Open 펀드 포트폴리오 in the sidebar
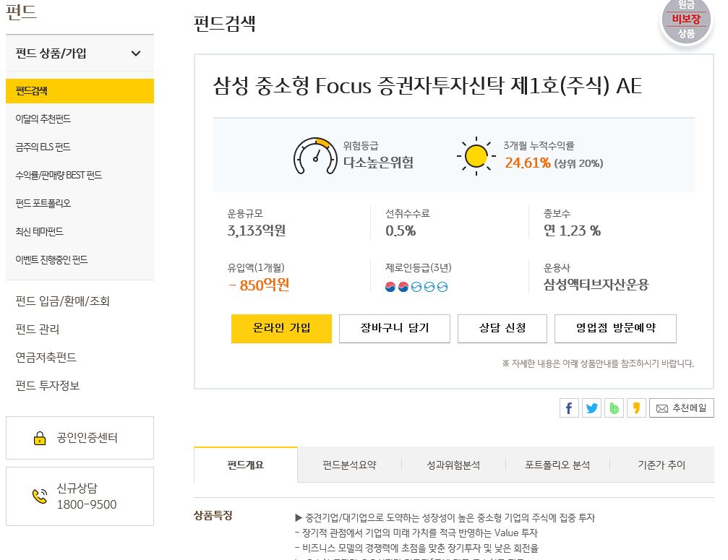Screen dimensions: 728x560 (x=43, y=203)
